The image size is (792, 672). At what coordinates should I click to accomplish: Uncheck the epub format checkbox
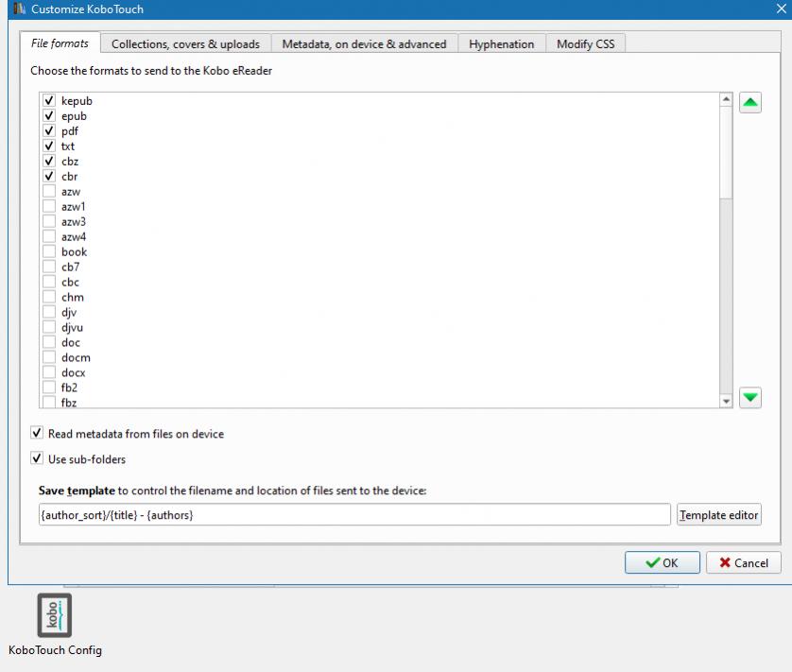[x=49, y=115]
